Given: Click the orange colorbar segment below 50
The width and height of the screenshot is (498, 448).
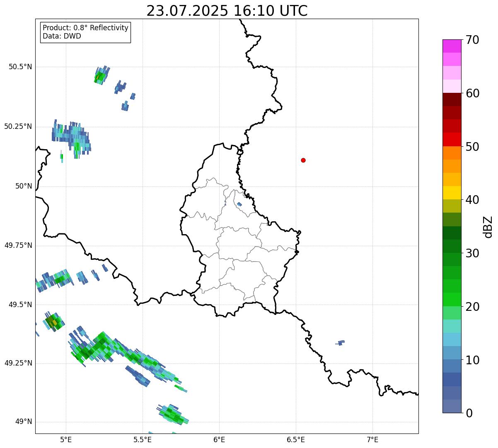Looking at the screenshot, I should point(452,153).
